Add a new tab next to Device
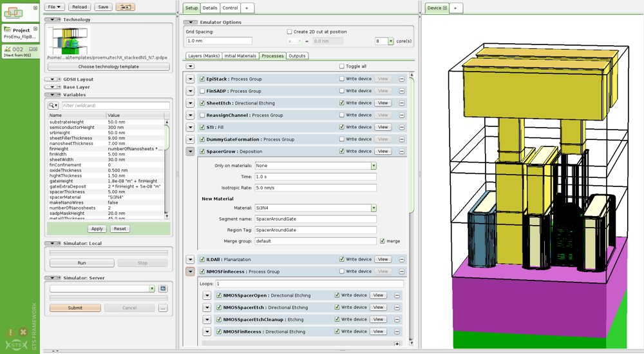The height and width of the screenshot is (354, 644). point(455,8)
